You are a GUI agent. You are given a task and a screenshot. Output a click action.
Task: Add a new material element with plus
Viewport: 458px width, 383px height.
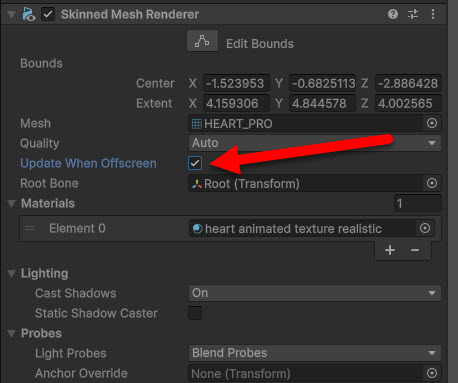coord(390,250)
